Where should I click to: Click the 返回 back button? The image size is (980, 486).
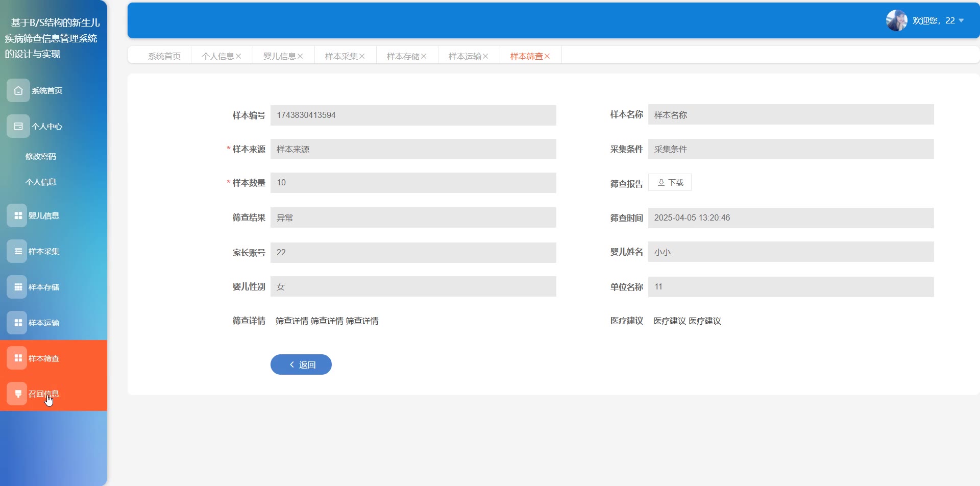pos(301,364)
